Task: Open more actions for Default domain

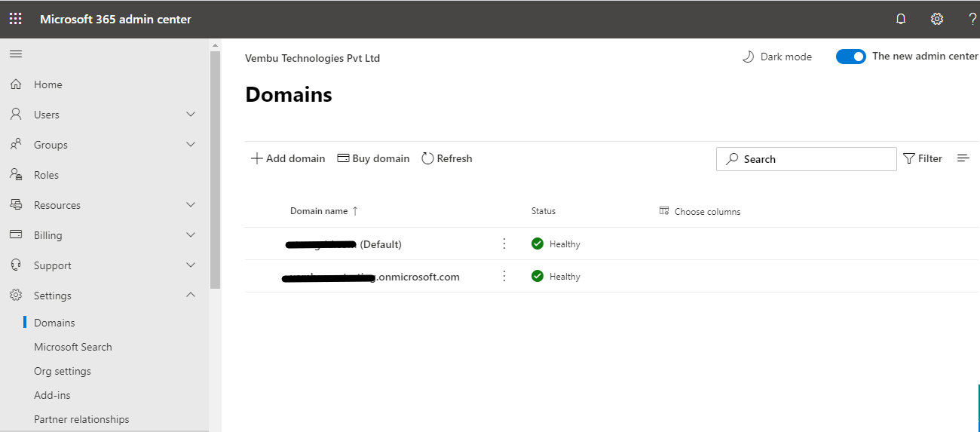Action: click(504, 244)
